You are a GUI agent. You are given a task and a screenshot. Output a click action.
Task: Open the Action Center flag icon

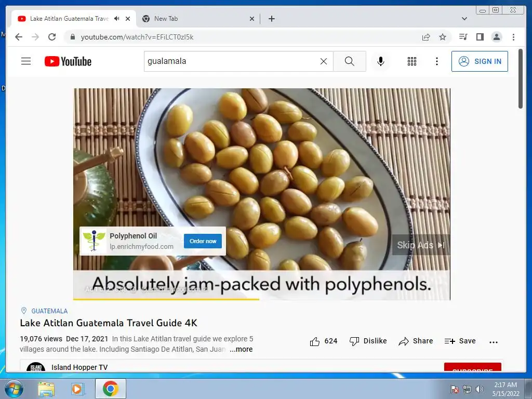tap(455, 389)
